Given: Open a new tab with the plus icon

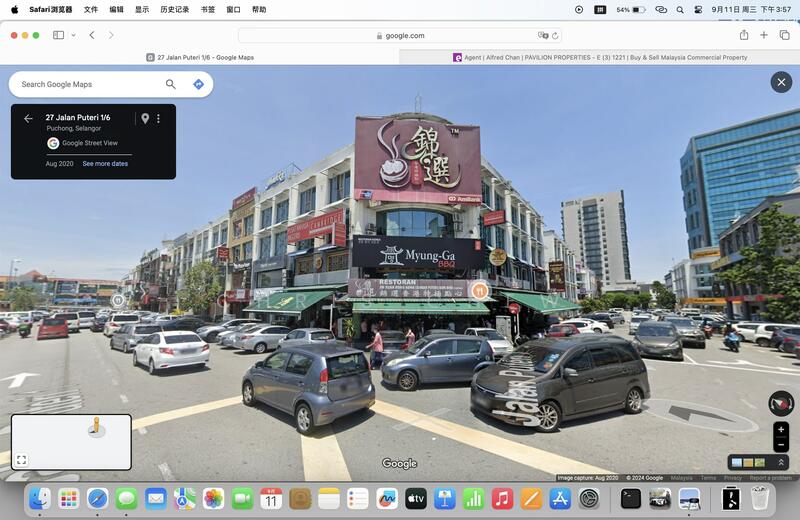Looking at the screenshot, I should click(764, 35).
